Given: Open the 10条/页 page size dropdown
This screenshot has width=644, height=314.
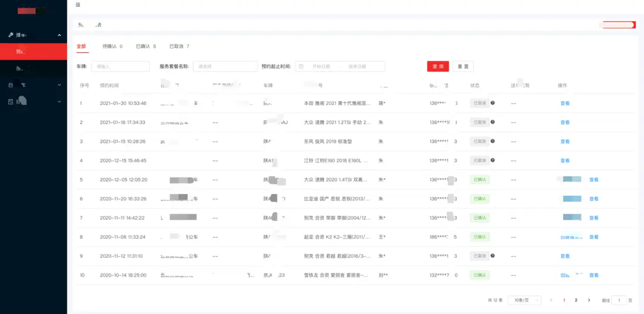Looking at the screenshot, I should pyautogui.click(x=524, y=300).
